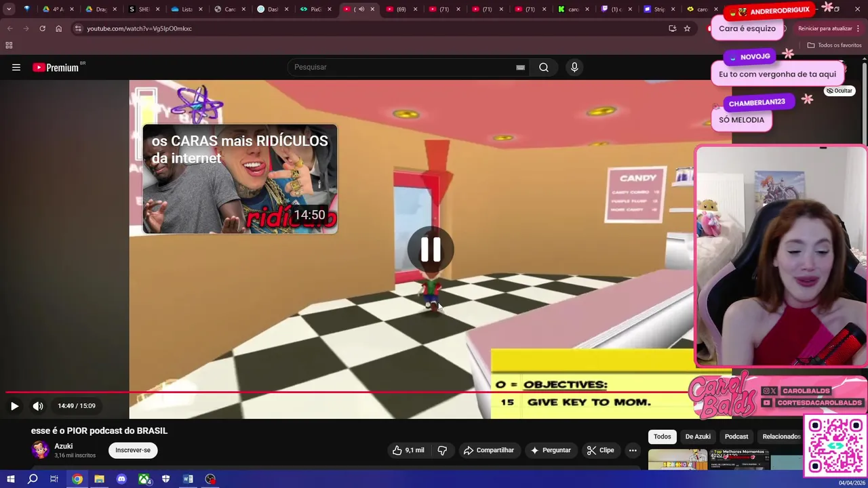Select the Podcast filter chip

(x=736, y=436)
